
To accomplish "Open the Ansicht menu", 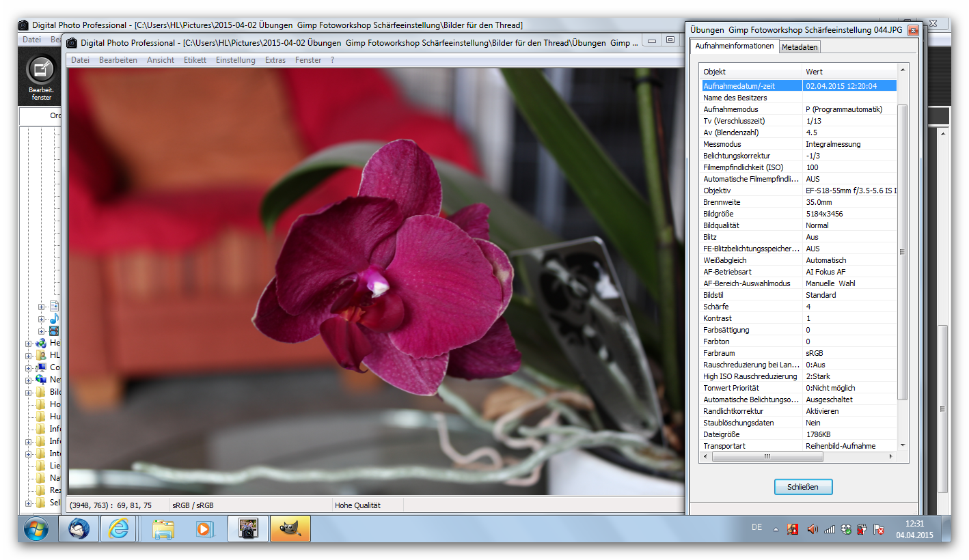I will (161, 60).
